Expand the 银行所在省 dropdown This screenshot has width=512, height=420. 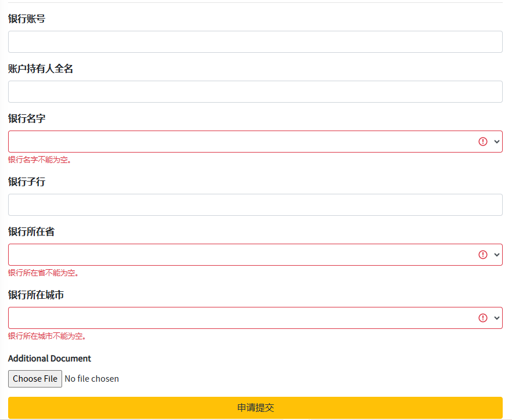(x=255, y=255)
